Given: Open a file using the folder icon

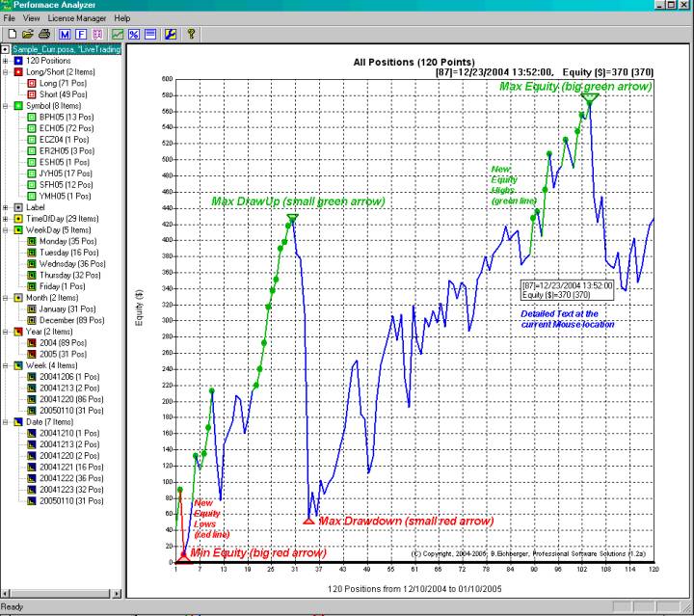Looking at the screenshot, I should tap(28, 34).
